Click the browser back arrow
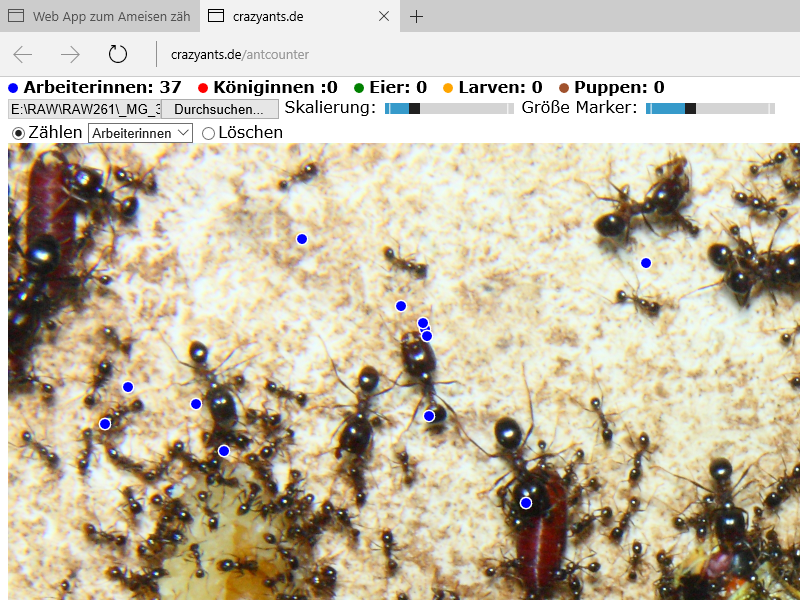The width and height of the screenshot is (800, 600). (x=23, y=54)
